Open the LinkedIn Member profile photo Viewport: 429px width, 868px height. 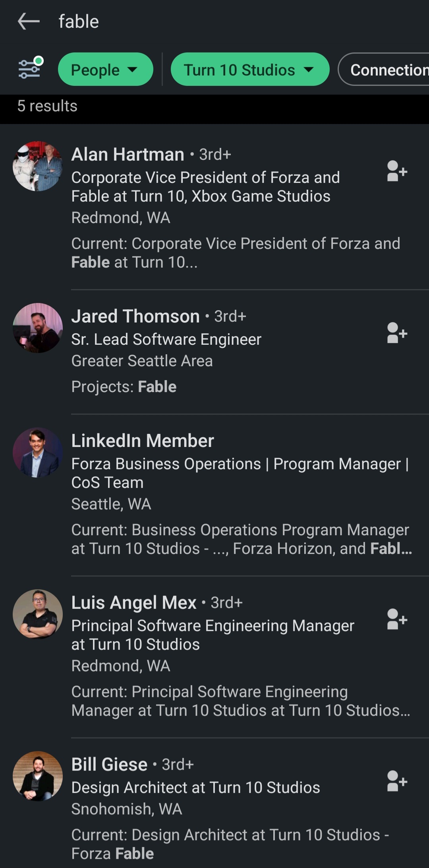[38, 452]
